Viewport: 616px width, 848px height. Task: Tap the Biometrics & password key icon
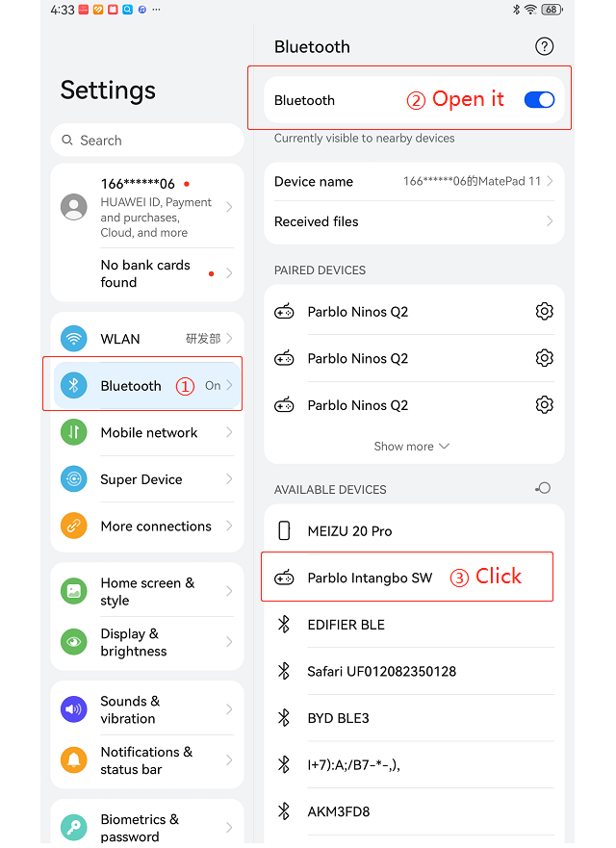[74, 828]
